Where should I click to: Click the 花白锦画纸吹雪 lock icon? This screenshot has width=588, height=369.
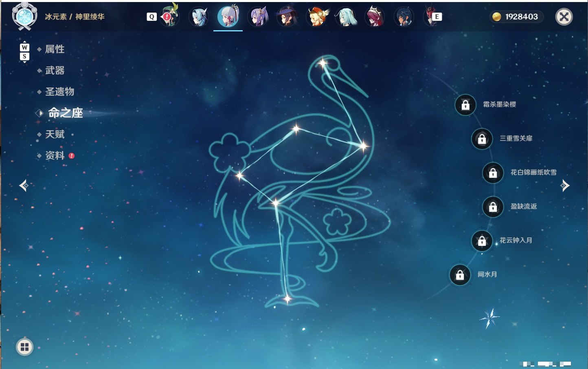pos(493,173)
